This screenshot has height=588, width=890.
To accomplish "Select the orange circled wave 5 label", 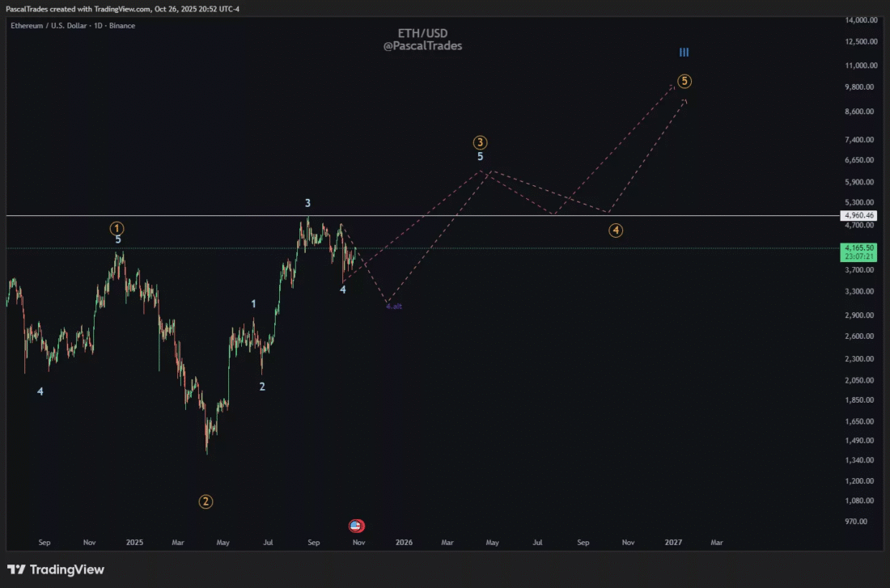I will [684, 81].
